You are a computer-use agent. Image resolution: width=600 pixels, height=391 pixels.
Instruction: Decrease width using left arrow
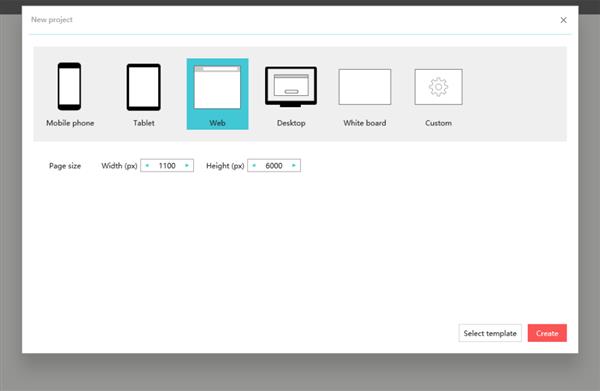[x=147, y=166]
